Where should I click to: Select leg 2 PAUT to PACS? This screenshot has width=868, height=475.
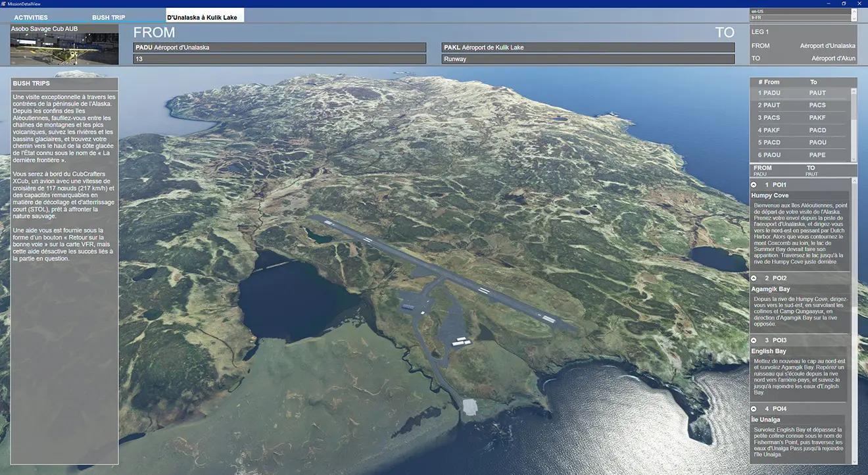(x=800, y=105)
